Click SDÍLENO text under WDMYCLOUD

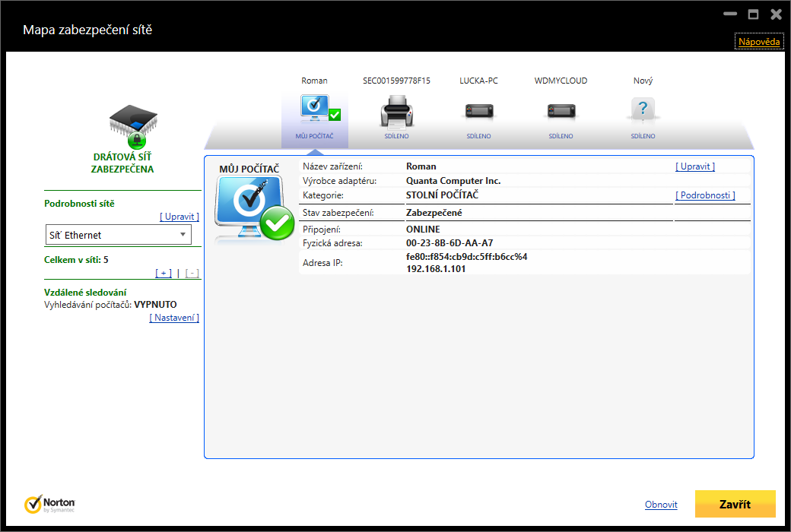pyautogui.click(x=561, y=136)
